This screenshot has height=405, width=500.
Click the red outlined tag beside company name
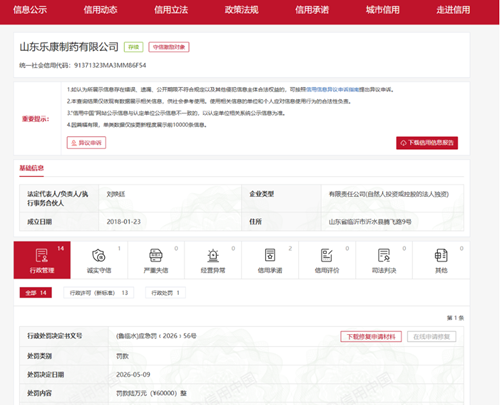coord(169,47)
